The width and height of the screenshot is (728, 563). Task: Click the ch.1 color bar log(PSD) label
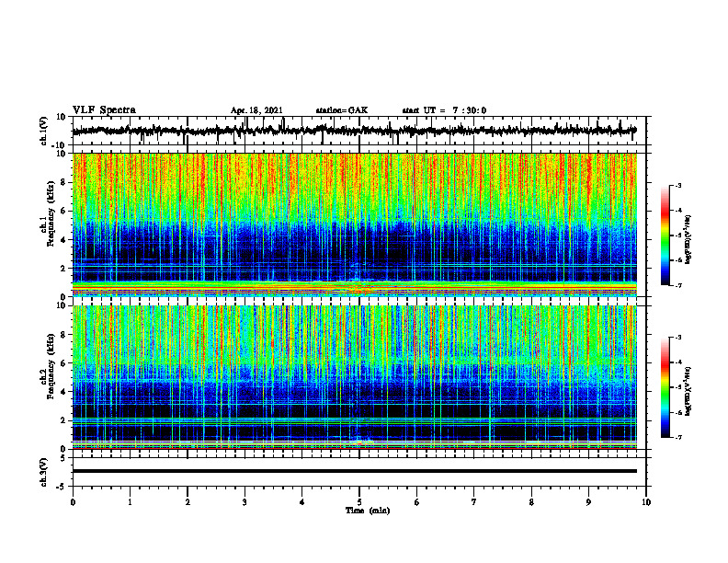(x=688, y=240)
